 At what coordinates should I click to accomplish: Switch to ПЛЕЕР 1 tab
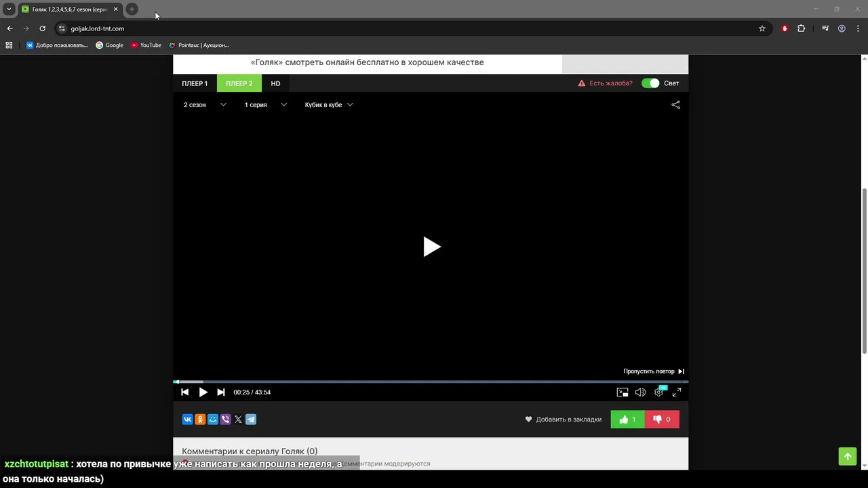(195, 83)
